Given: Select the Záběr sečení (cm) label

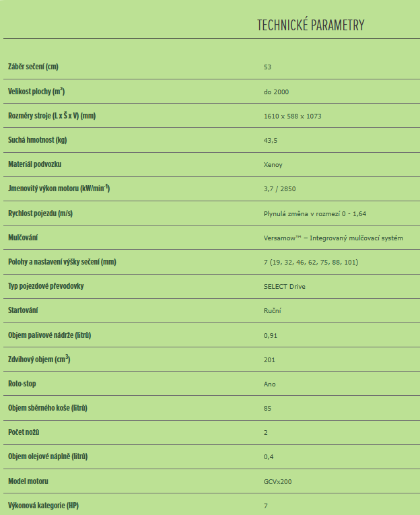Looking at the screenshot, I should [33, 67].
